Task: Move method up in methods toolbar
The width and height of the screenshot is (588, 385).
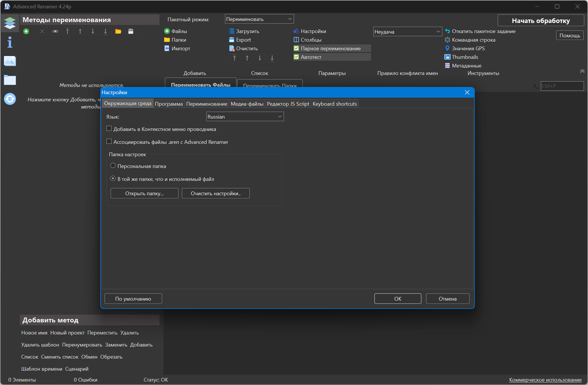Action: tap(80, 31)
